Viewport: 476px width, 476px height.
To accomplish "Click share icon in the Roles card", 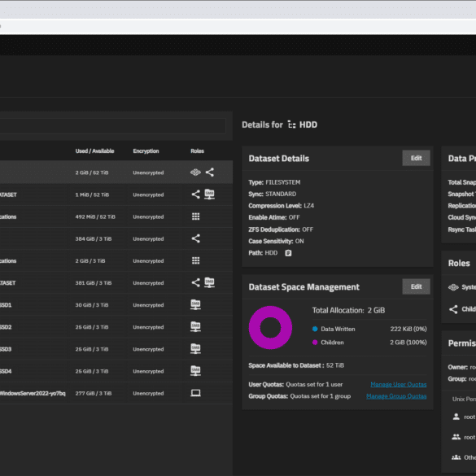I will click(x=453, y=309).
